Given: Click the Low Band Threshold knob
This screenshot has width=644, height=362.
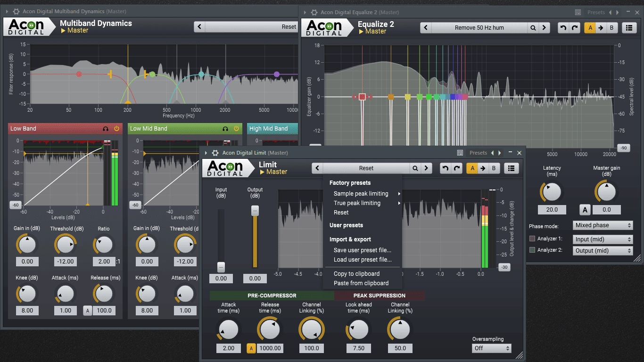Looking at the screenshot, I should [66, 245].
